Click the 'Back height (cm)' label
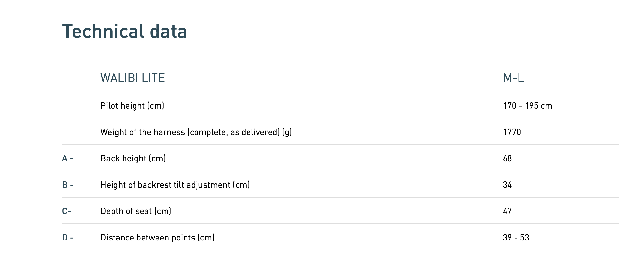 (x=133, y=158)
